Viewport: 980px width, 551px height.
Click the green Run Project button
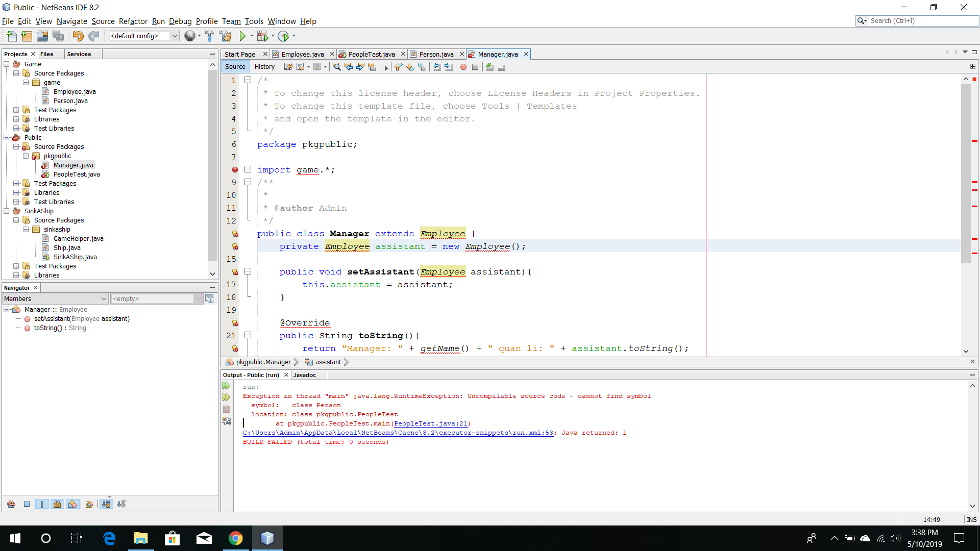click(242, 36)
